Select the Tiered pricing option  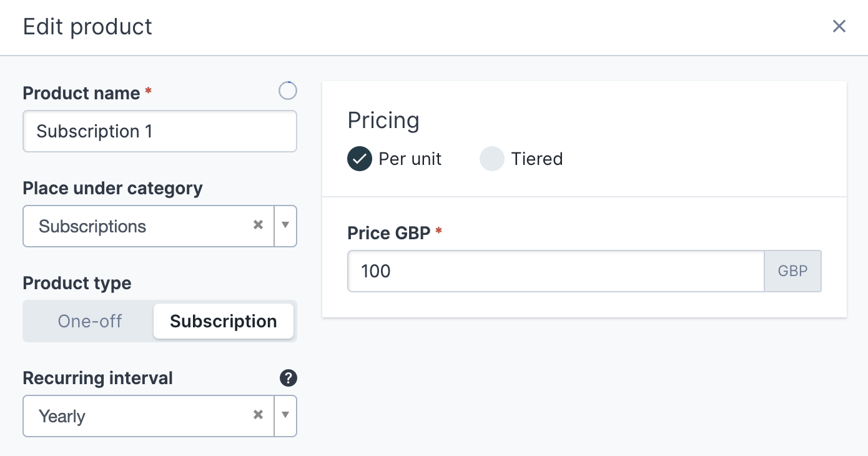pos(521,159)
